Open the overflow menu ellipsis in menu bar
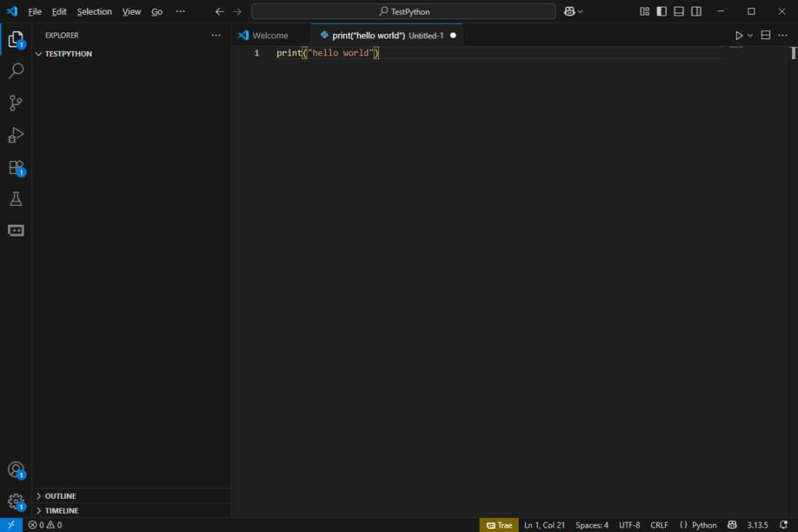The image size is (798, 532). point(180,11)
